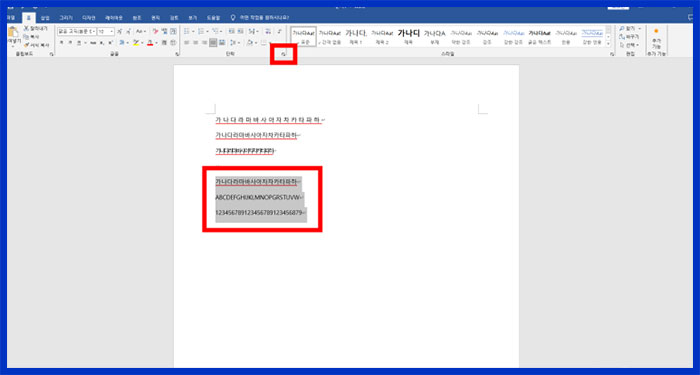Open the clipboard pane launcher
700x375 pixels.
pyautogui.click(x=52, y=54)
